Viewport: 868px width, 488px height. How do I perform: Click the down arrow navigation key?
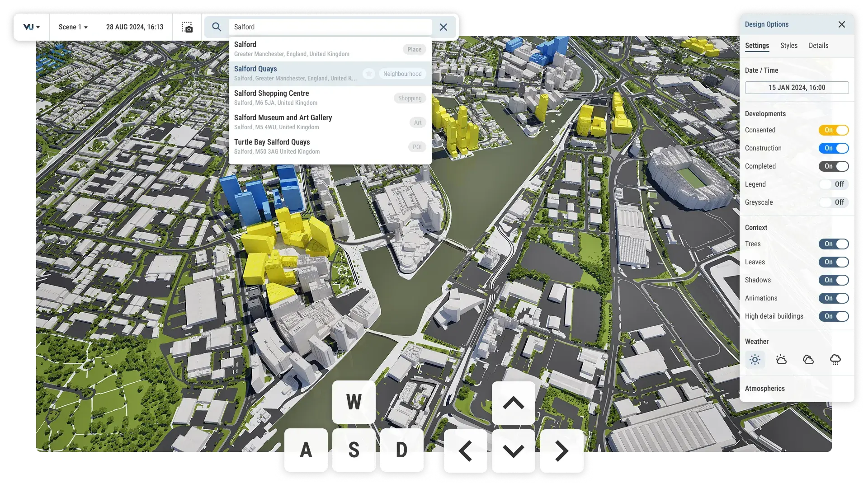(514, 451)
